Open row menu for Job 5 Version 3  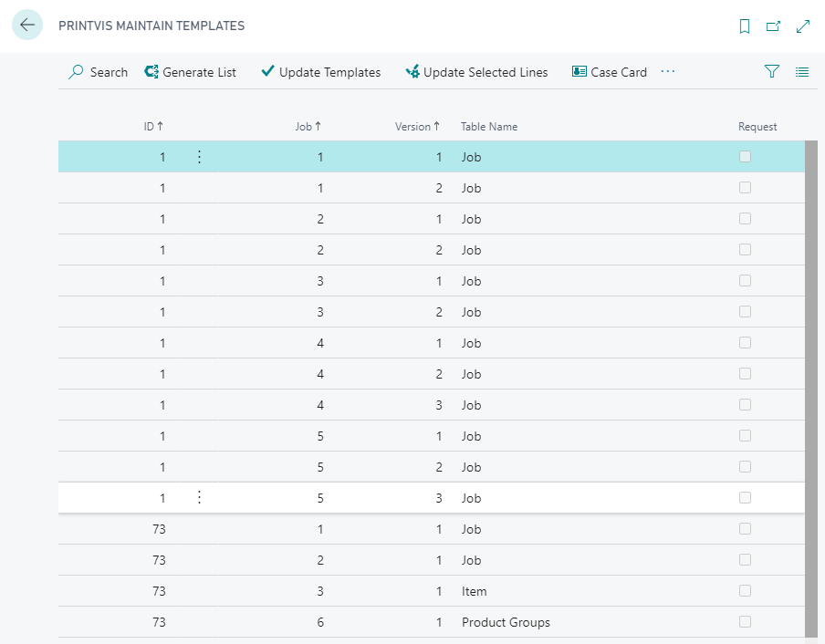coord(200,497)
